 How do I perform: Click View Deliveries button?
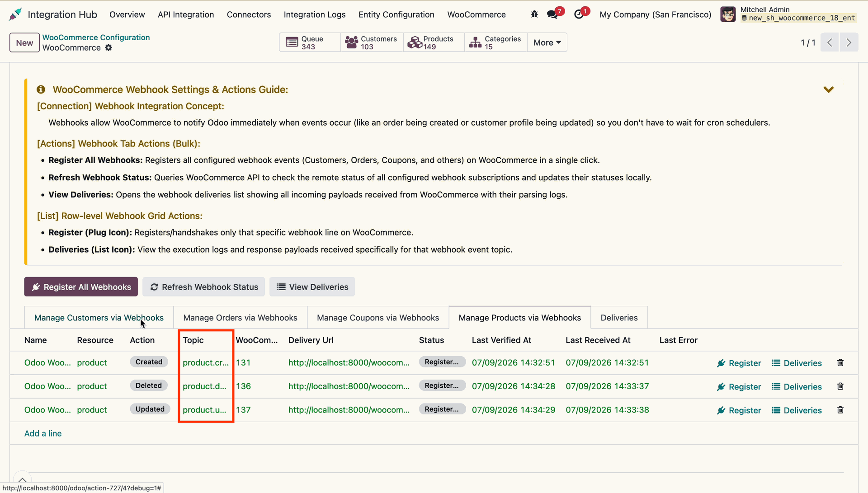coord(312,287)
